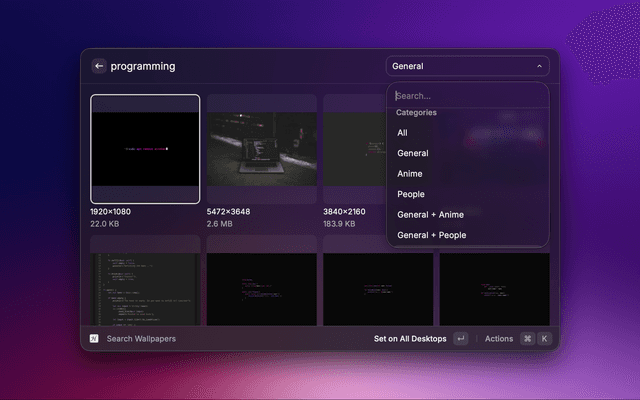Select the bottom-left code wallpaper thumbnail
Screen dimensions: 640x400
(145, 288)
